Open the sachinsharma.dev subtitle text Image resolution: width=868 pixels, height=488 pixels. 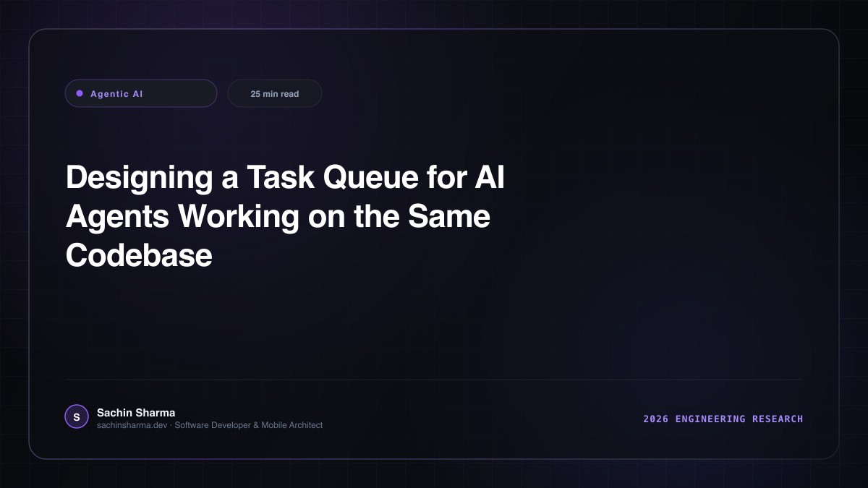point(210,425)
